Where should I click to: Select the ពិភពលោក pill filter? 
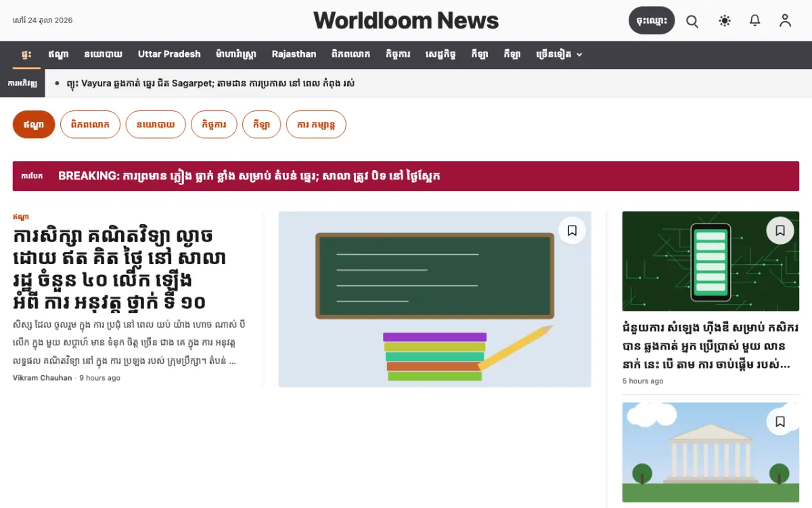point(90,125)
